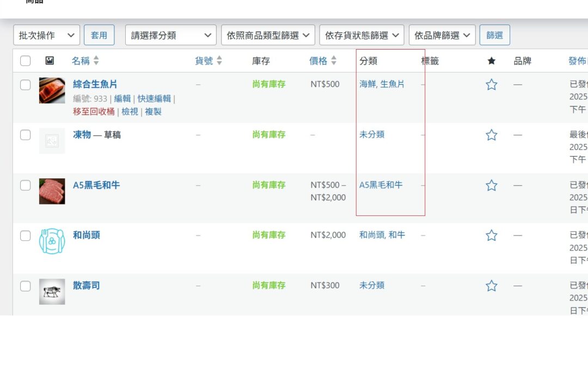Screen dimensions: 588x368
Task: Click 快速編輯 under 綜合生魚片
Action: tap(154, 99)
